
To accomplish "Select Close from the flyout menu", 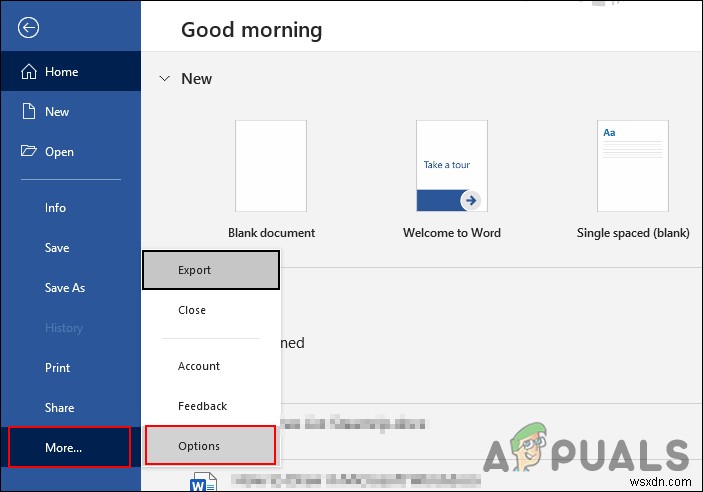I will tap(211, 310).
